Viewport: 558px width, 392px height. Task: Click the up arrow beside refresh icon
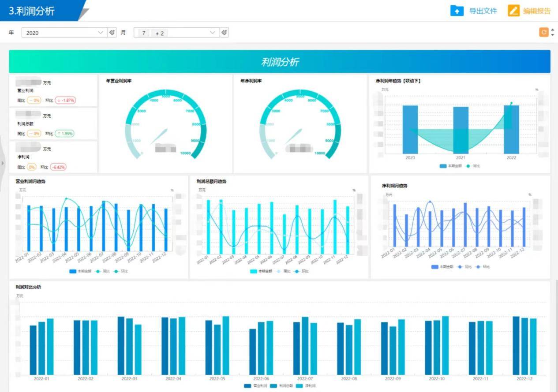[x=553, y=30]
